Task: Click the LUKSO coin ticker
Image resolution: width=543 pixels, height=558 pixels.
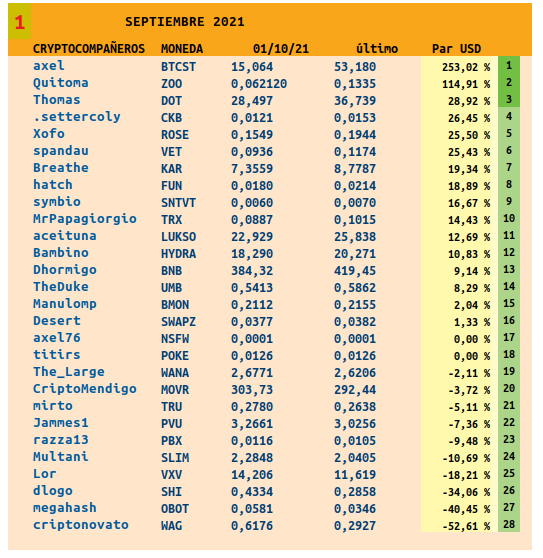Action: 178,237
